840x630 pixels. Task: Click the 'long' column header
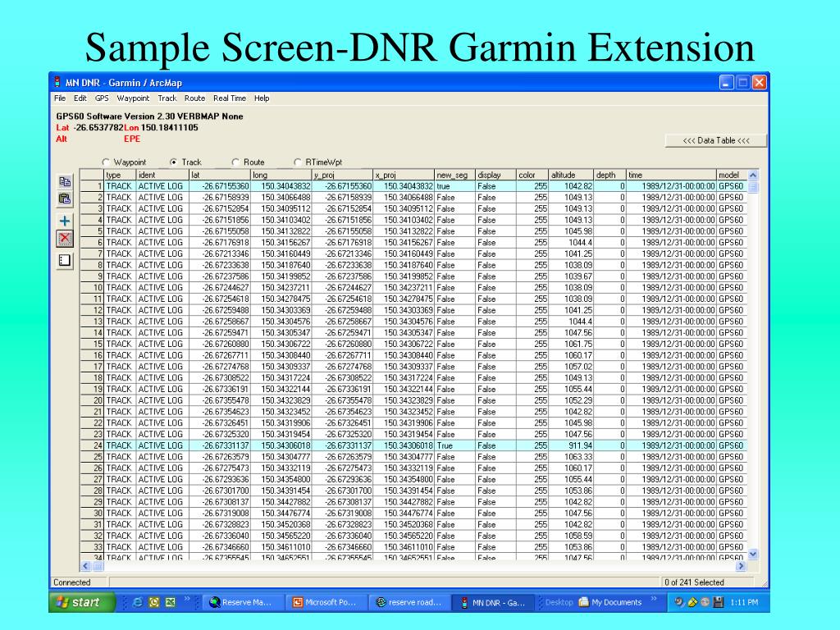point(281,175)
